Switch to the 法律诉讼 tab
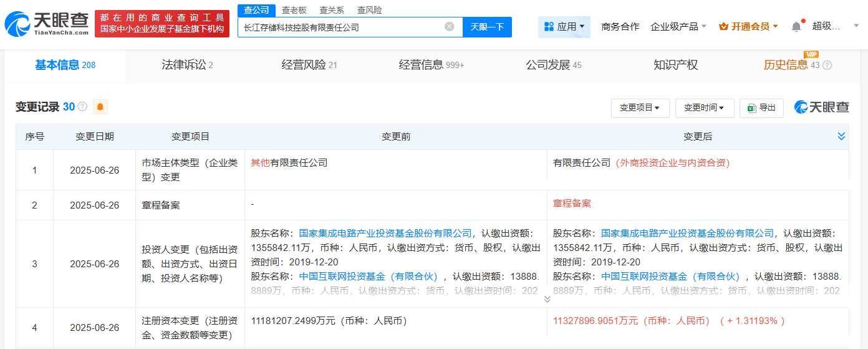Image resolution: width=868 pixels, height=349 pixels. pyautogui.click(x=187, y=65)
